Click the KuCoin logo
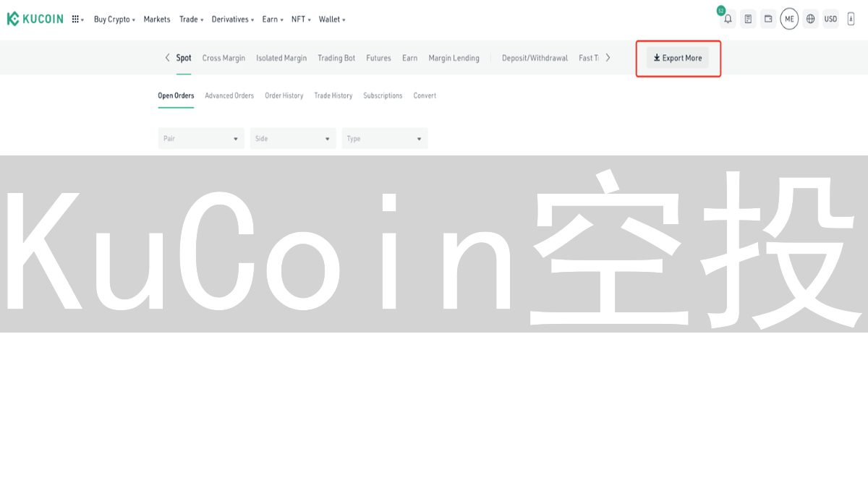This screenshot has width=868, height=488. [35, 19]
